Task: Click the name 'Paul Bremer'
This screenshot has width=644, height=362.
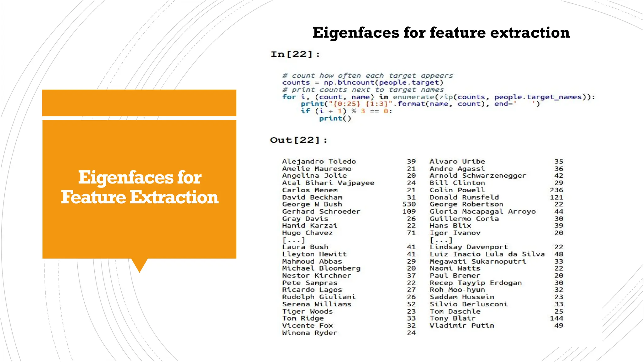Action: pyautogui.click(x=455, y=276)
